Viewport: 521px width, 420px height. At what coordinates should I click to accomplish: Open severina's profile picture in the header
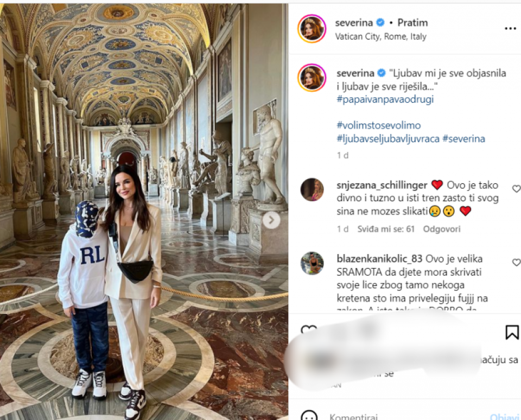coord(312,29)
